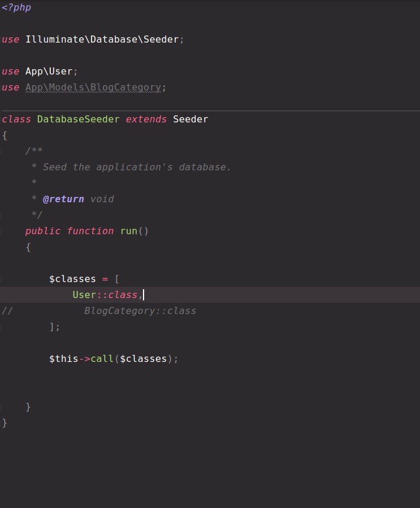The height and width of the screenshot is (508, 420).
Task: Click the "call" method name
Action: pos(102,359)
